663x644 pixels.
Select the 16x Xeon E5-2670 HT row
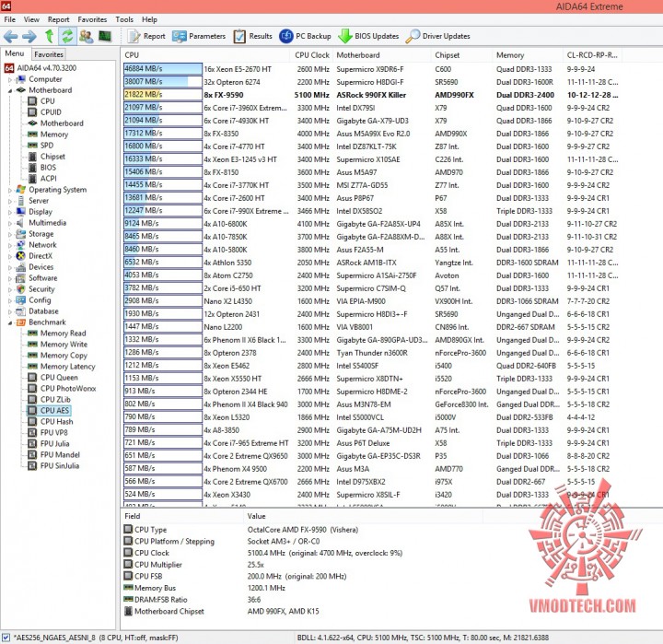pos(372,69)
